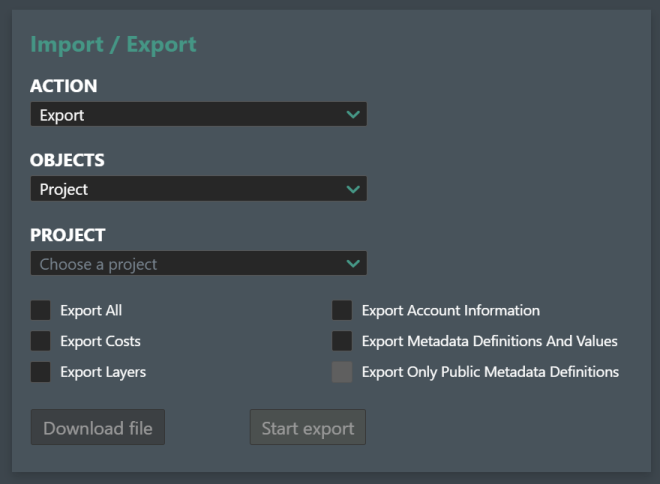
Task: Enable the Export All checkbox
Action: (40, 310)
